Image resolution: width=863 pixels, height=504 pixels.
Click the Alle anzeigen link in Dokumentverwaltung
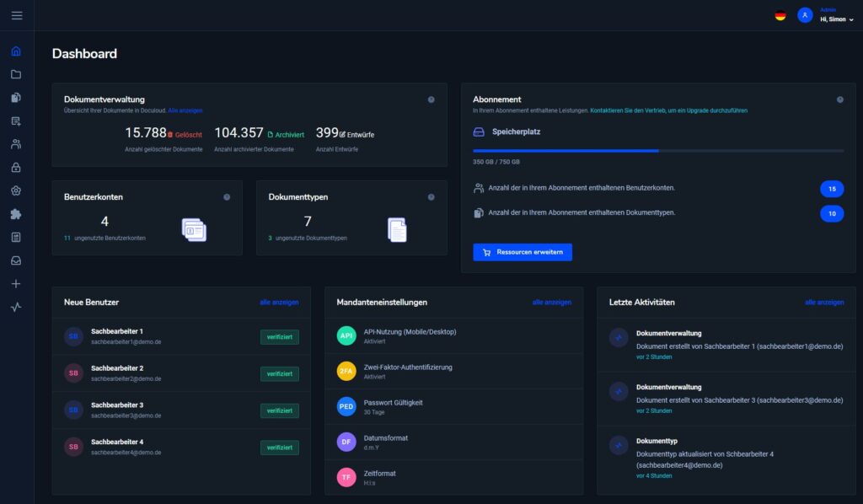185,110
